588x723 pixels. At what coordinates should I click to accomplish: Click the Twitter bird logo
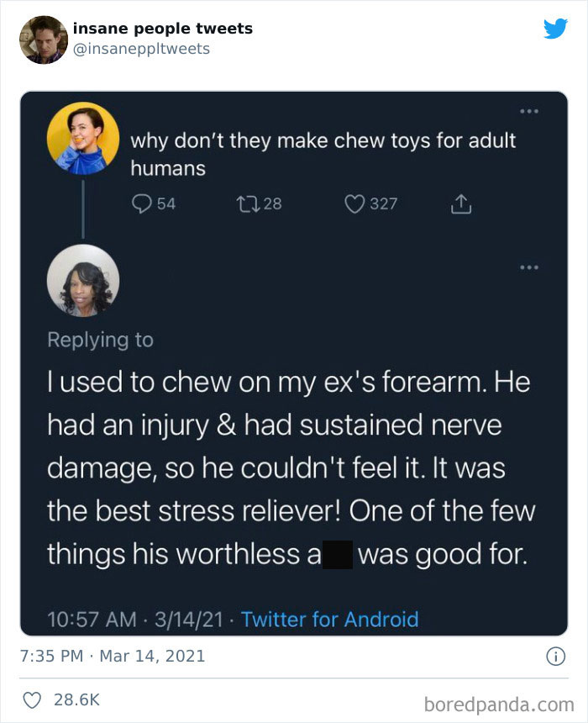556,29
